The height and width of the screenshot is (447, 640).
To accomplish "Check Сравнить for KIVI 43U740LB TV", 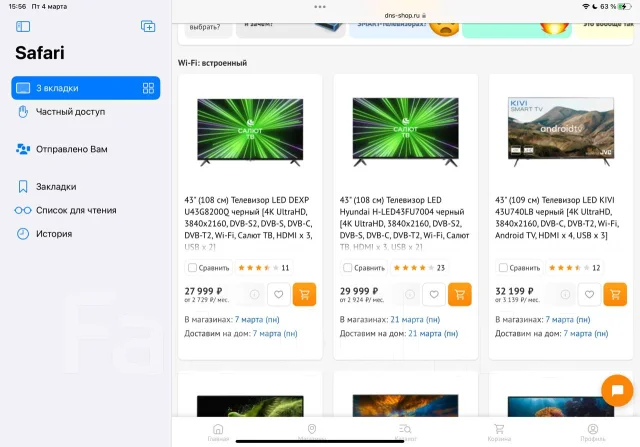I will 520,268.
